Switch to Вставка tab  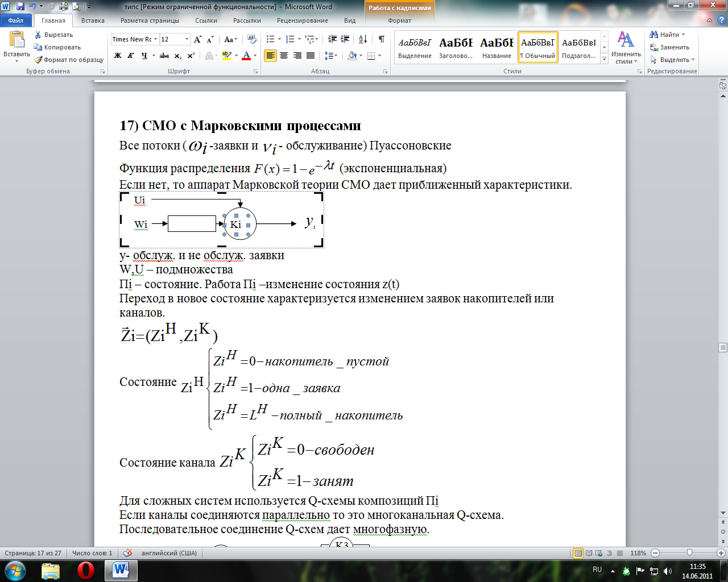93,20
